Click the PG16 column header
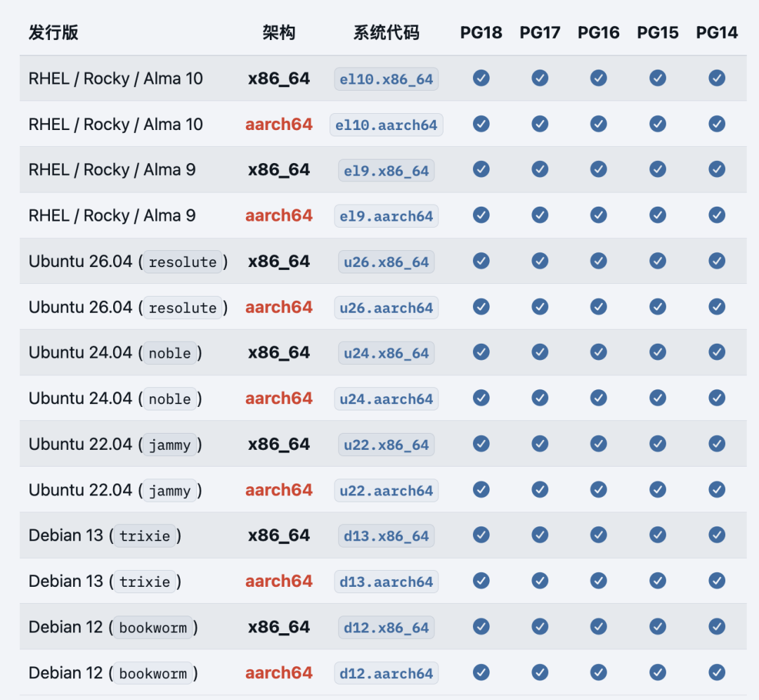Viewport: 759px width, 700px height. [x=599, y=32]
